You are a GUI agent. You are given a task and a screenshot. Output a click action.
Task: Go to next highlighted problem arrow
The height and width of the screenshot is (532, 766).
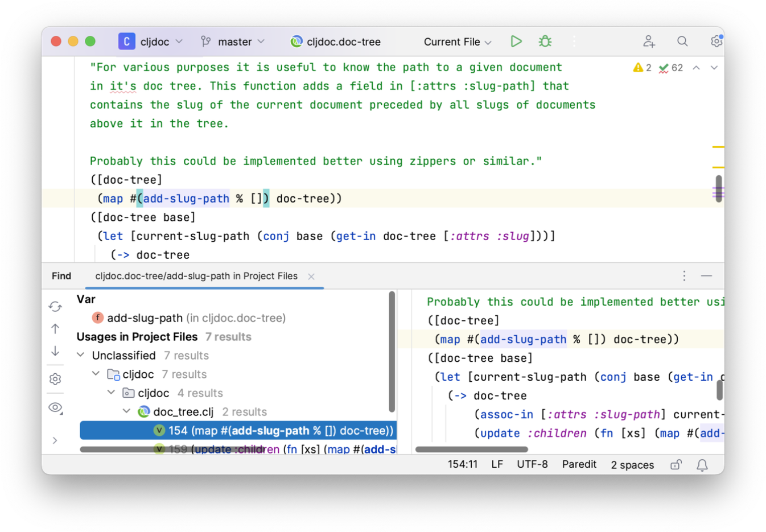(x=714, y=68)
